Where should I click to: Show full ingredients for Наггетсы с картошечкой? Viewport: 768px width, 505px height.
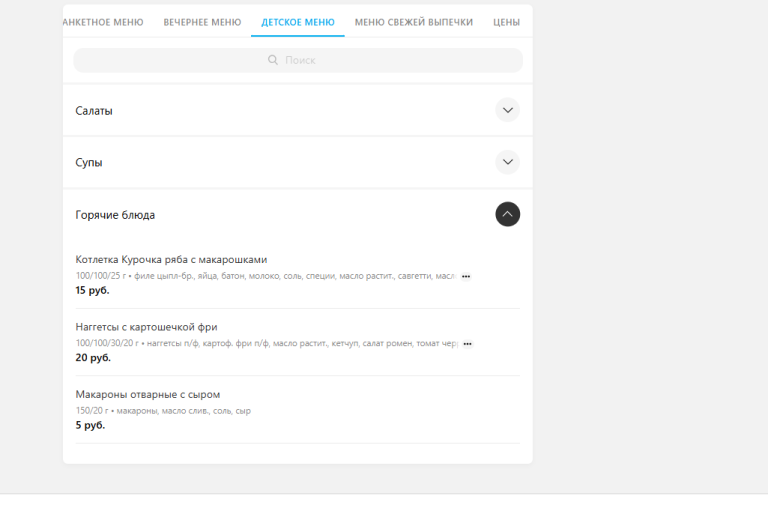point(467,344)
